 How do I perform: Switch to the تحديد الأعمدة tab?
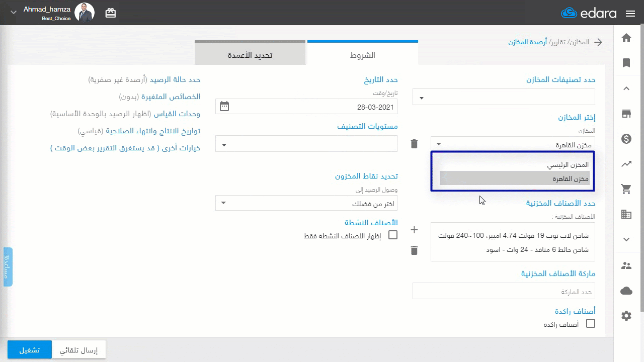point(250,53)
